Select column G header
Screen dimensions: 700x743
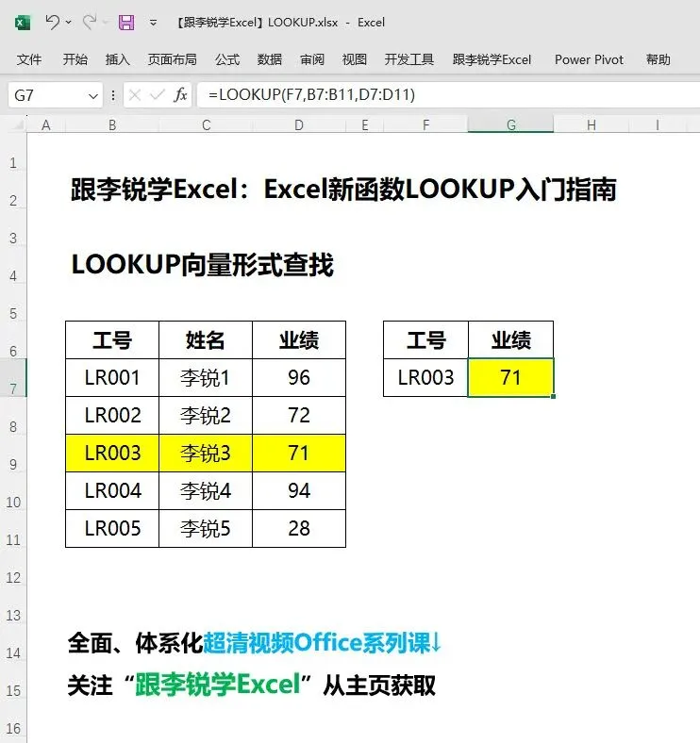click(x=510, y=125)
